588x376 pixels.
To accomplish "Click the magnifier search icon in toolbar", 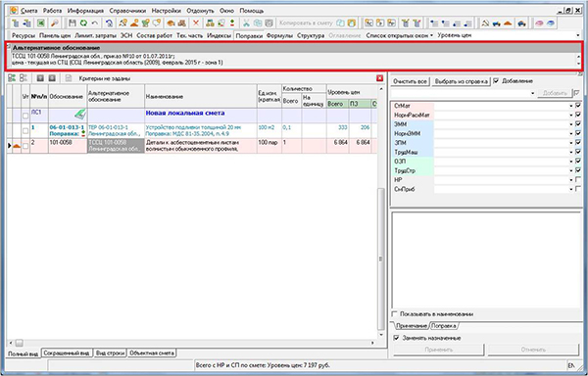I will (55, 23).
